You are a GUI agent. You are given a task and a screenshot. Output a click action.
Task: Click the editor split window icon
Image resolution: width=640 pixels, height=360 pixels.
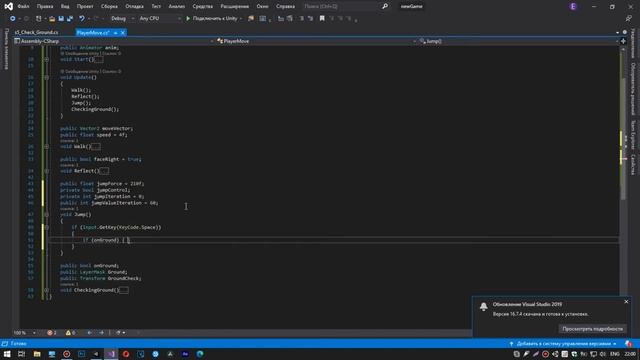(623, 41)
